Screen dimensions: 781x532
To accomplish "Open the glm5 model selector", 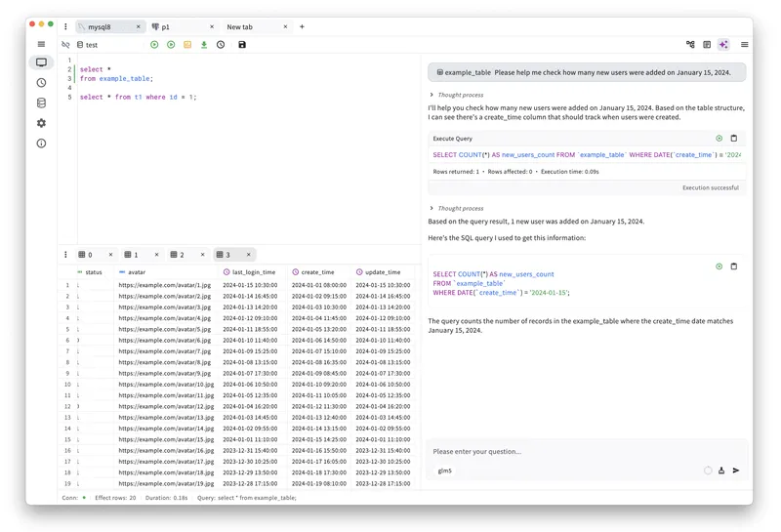I will (x=445, y=471).
